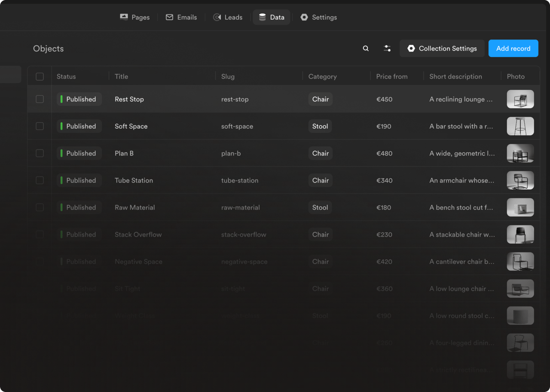Image resolution: width=550 pixels, height=392 pixels.
Task: Click the Short description column header
Action: tap(455, 76)
